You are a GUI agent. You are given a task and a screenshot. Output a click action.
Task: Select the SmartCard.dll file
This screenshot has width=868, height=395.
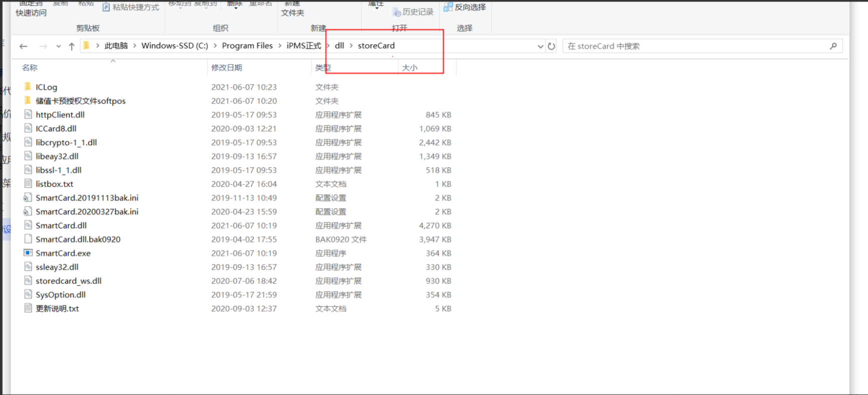[x=61, y=225]
